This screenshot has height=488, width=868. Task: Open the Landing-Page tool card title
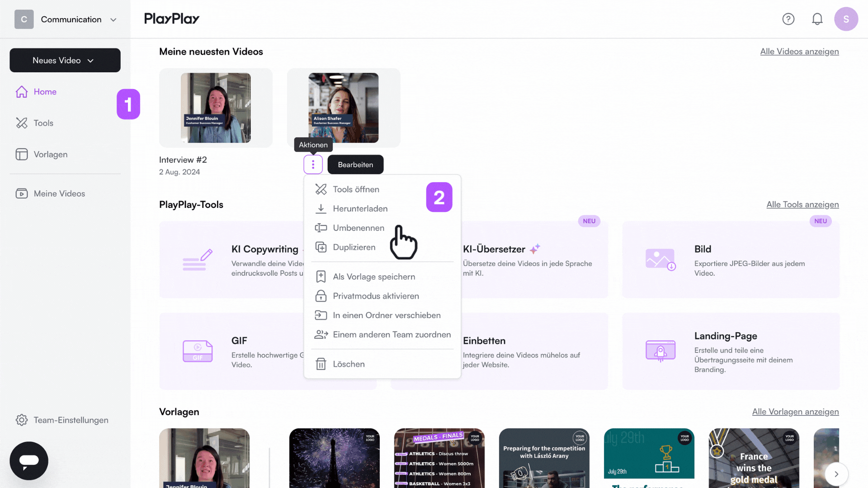coord(726,336)
